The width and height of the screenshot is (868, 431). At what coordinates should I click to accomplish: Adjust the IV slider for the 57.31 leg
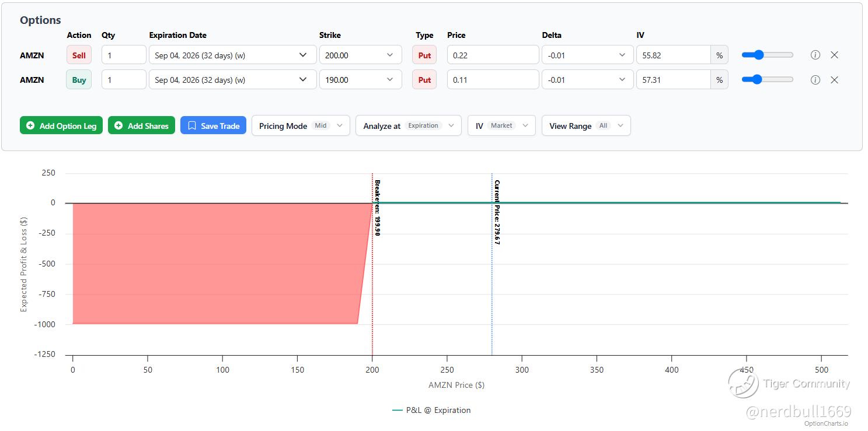[x=768, y=80]
